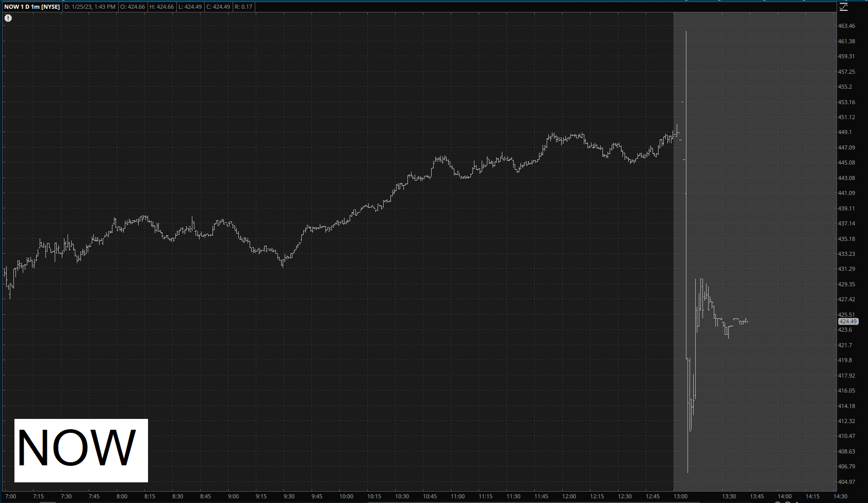The image size is (868, 503).
Task: Click the range R: 0.17 field
Action: (243, 7)
